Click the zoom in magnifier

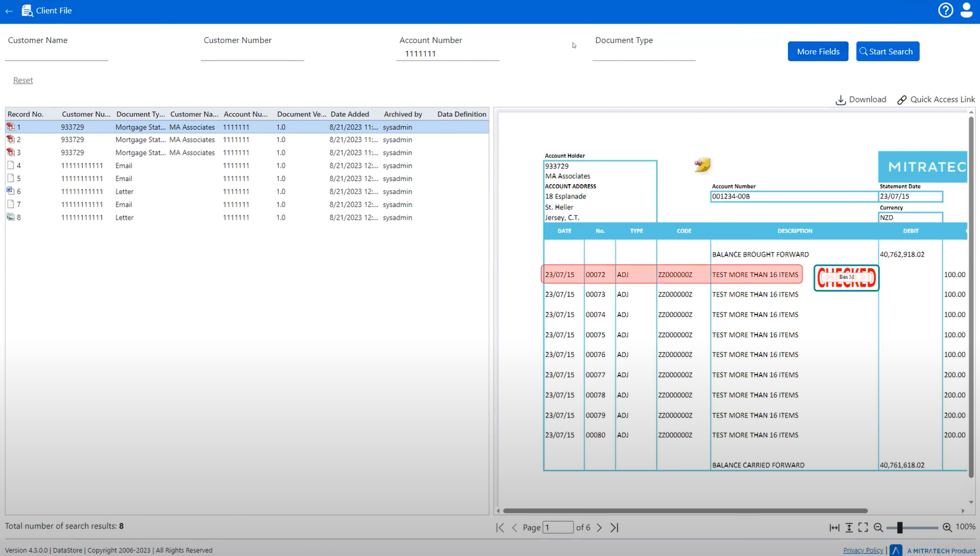[x=947, y=527]
